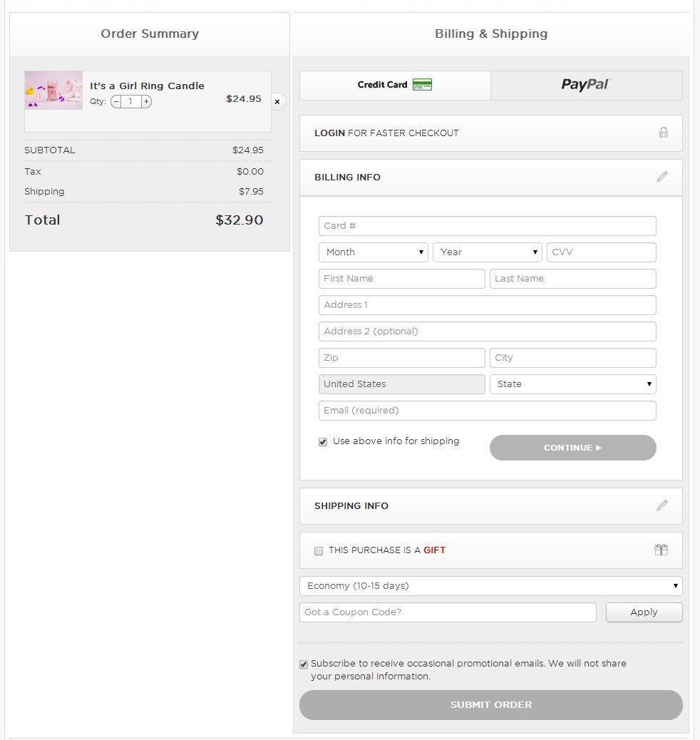Increase quantity with the plus icon
700x740 pixels.
[x=146, y=102]
